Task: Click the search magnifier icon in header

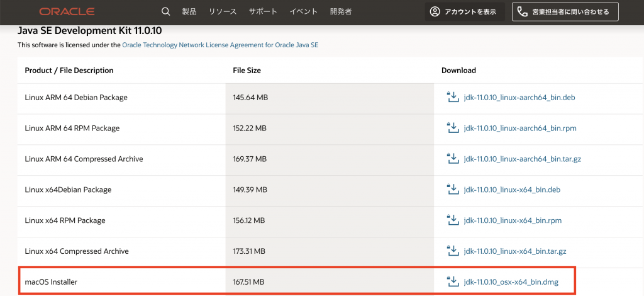Action: 166,11
